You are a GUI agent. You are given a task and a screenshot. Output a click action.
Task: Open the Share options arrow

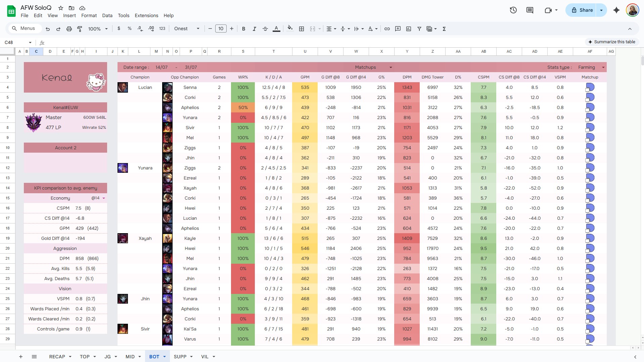[x=601, y=10]
